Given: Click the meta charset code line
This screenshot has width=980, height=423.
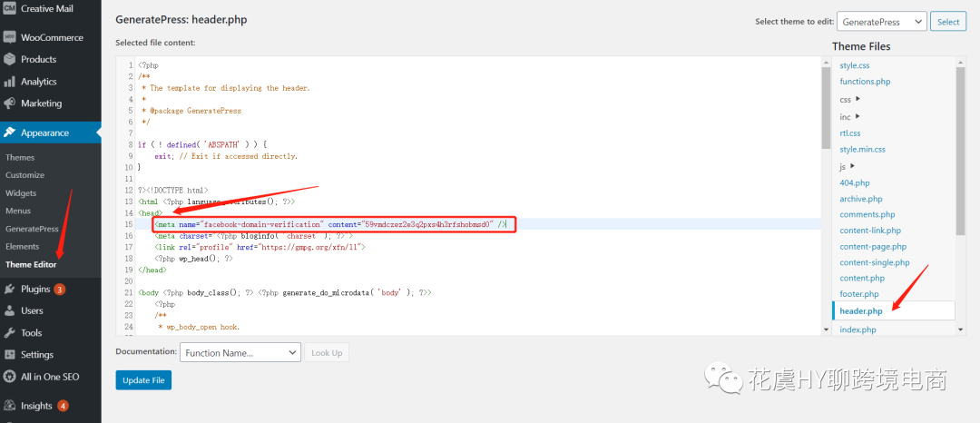Looking at the screenshot, I should [x=254, y=236].
